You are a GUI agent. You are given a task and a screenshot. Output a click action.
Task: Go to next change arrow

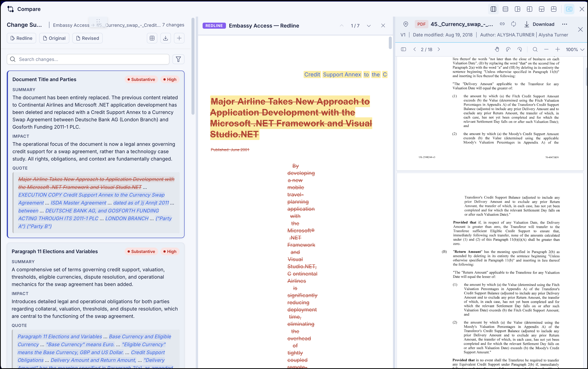(x=369, y=26)
